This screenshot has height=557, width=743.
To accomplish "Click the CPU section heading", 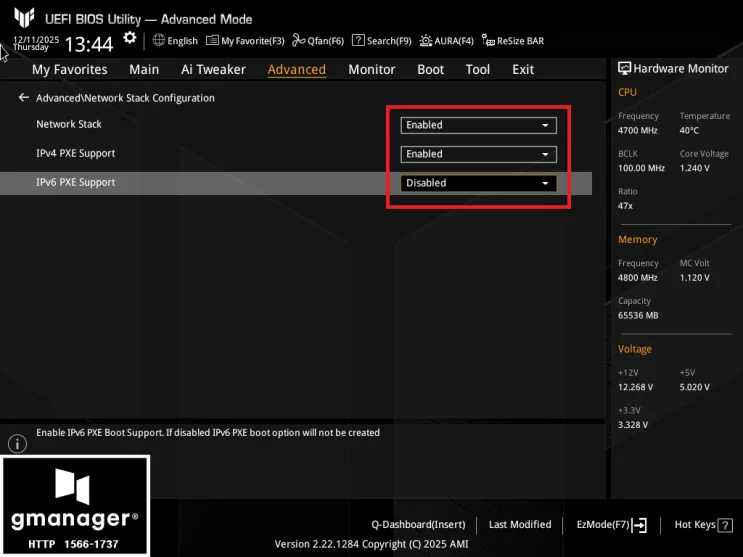I will (x=627, y=92).
